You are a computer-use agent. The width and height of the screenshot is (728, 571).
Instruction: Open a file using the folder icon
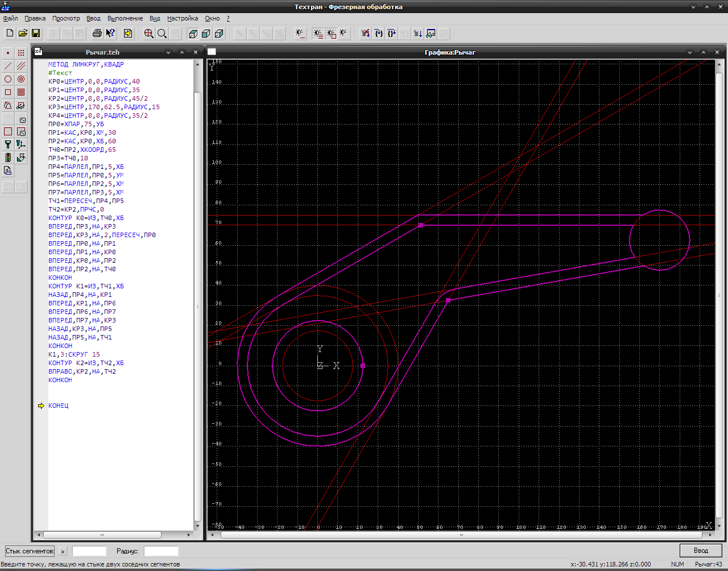(x=23, y=34)
